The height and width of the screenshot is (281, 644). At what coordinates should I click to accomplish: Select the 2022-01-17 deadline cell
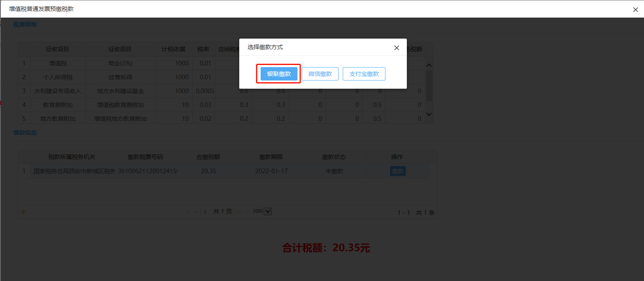(271, 171)
